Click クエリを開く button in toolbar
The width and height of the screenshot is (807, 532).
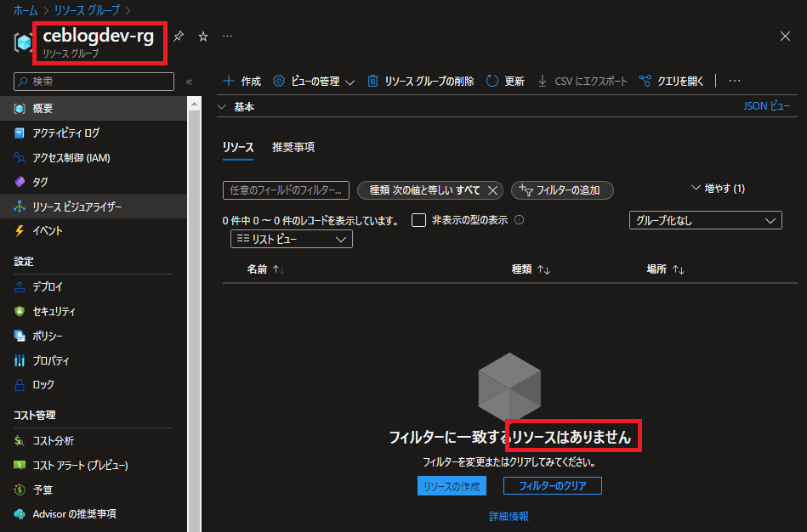(671, 82)
